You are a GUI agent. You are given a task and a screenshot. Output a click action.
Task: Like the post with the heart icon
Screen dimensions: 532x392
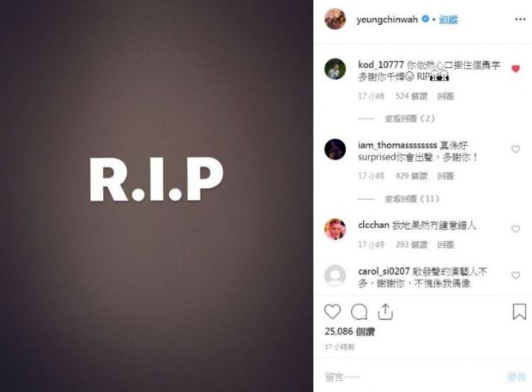(x=332, y=311)
